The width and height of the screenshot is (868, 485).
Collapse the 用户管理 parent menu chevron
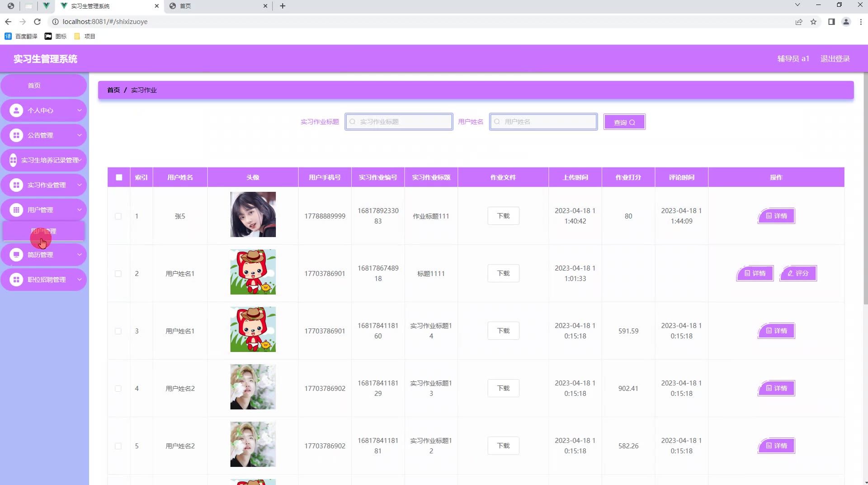79,210
